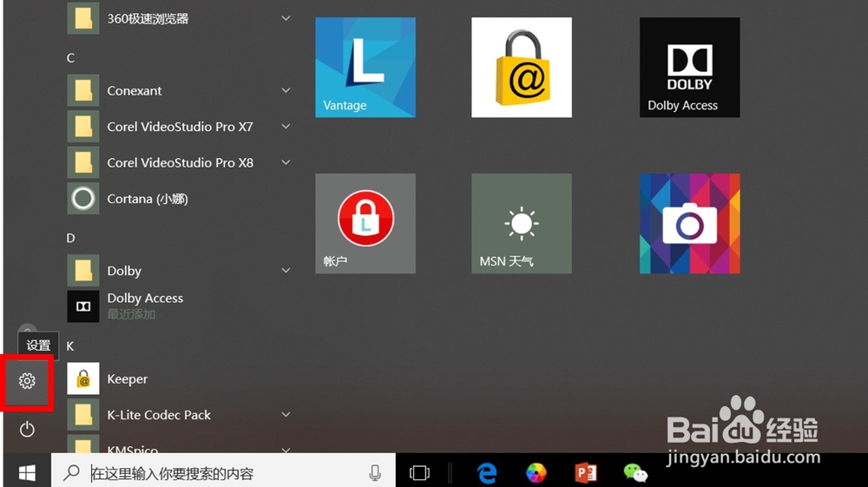Launch Keeper from the app list

[x=180, y=378]
